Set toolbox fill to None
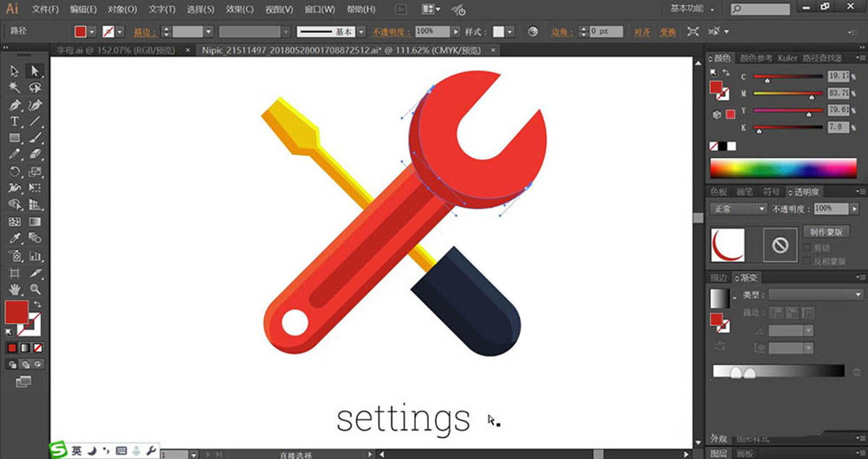Viewport: 868px width, 459px height. 38,347
